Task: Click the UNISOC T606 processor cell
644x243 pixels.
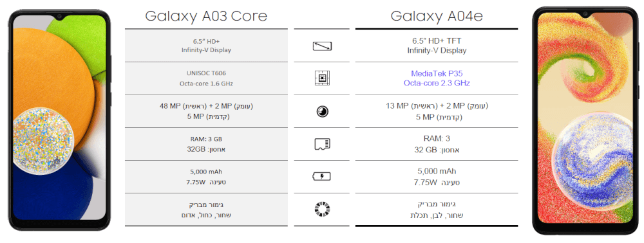Action: [x=206, y=78]
